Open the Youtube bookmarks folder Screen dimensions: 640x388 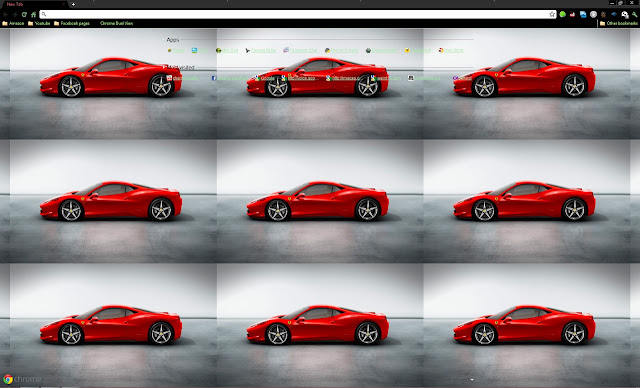[x=39, y=23]
